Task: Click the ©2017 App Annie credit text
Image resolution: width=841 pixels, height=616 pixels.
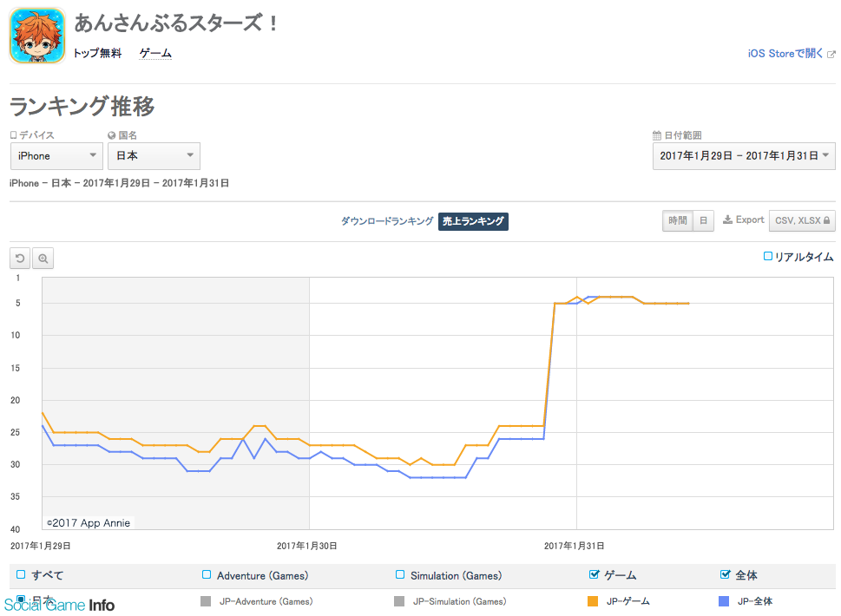Action: tap(89, 522)
